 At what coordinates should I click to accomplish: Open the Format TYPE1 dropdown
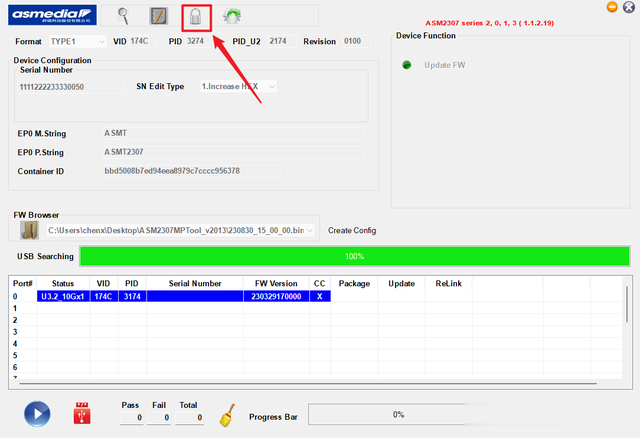[78, 41]
